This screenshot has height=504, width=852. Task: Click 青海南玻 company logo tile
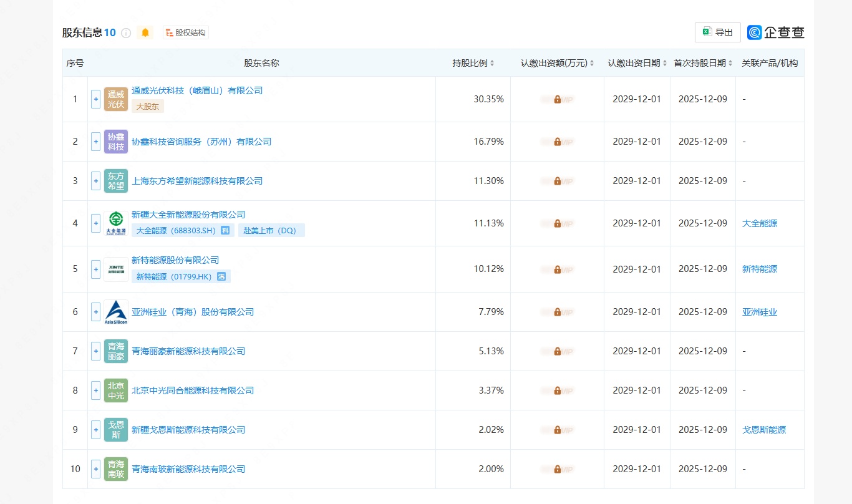(x=116, y=469)
